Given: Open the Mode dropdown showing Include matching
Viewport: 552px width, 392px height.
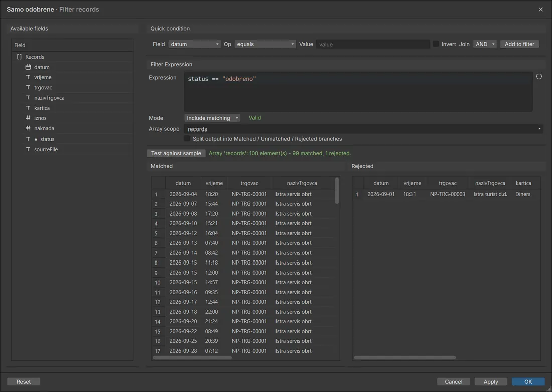Looking at the screenshot, I should pos(212,118).
